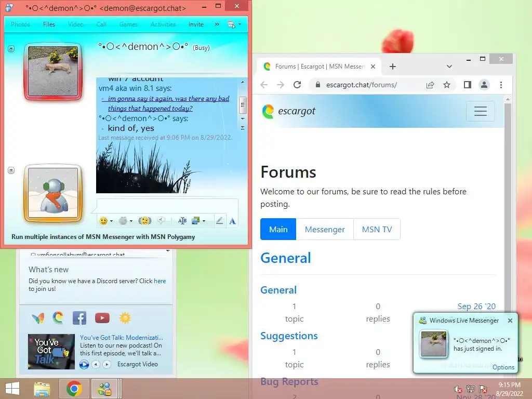This screenshot has height=399, width=532.
Task: Click the You've Got Talk video thumbnail
Action: coord(51,352)
